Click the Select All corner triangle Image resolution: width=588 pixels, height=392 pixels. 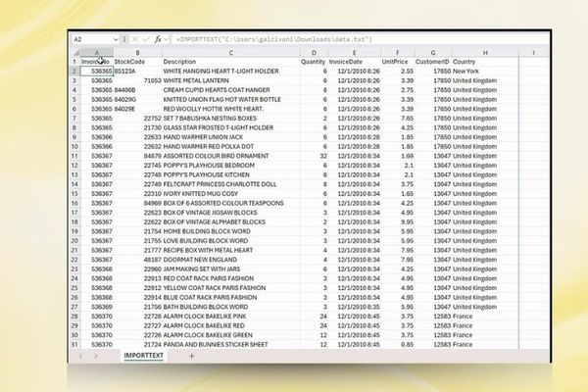(76, 53)
